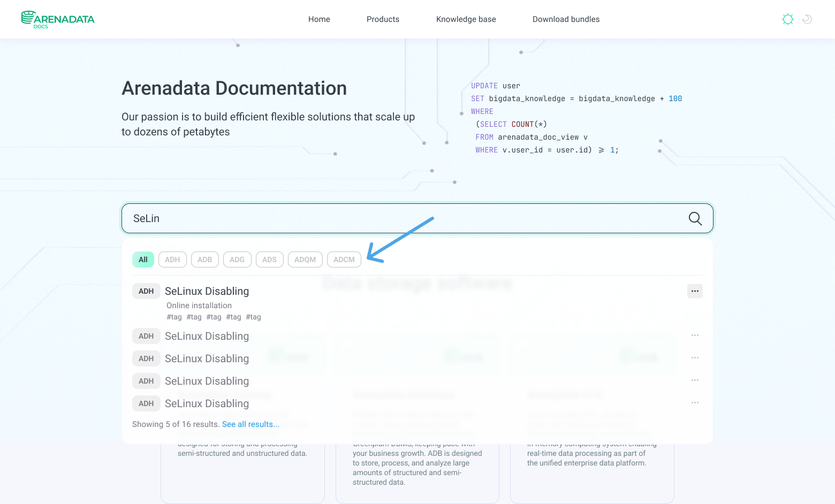Filter results by ADB
This screenshot has height=504, width=835.
[205, 259]
